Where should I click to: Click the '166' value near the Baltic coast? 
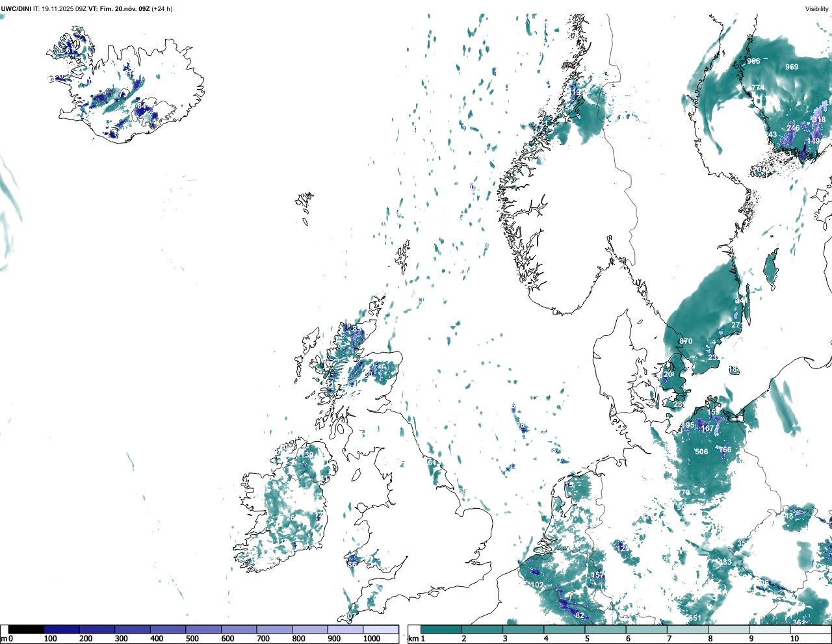coord(725,450)
